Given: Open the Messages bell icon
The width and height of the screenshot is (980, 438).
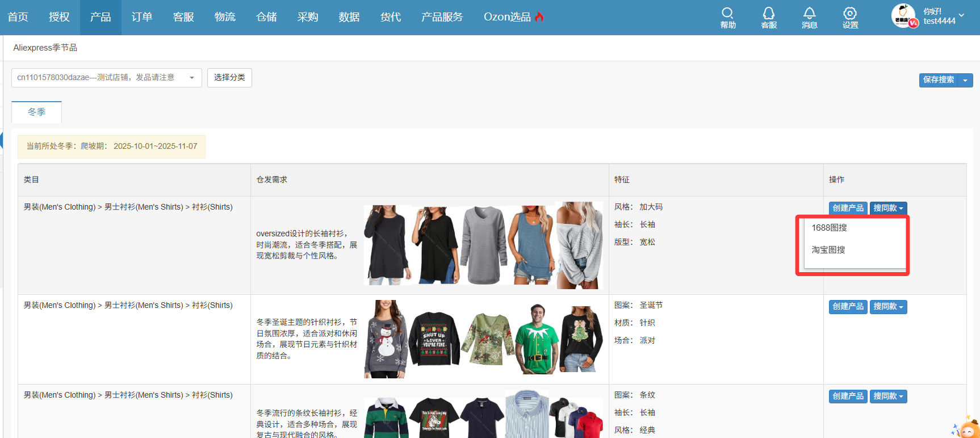Looking at the screenshot, I should [809, 13].
